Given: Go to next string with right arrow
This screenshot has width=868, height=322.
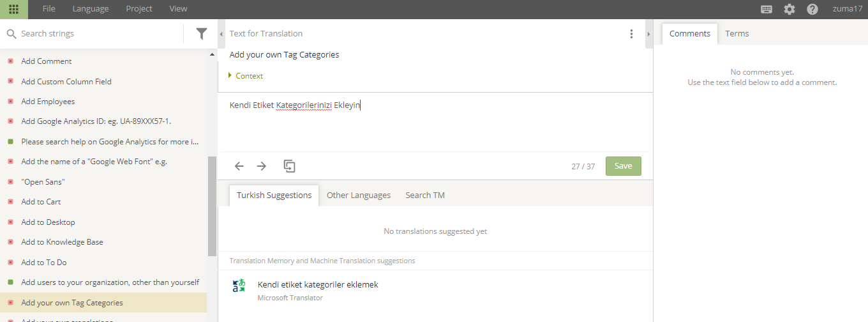Looking at the screenshot, I should click(262, 166).
